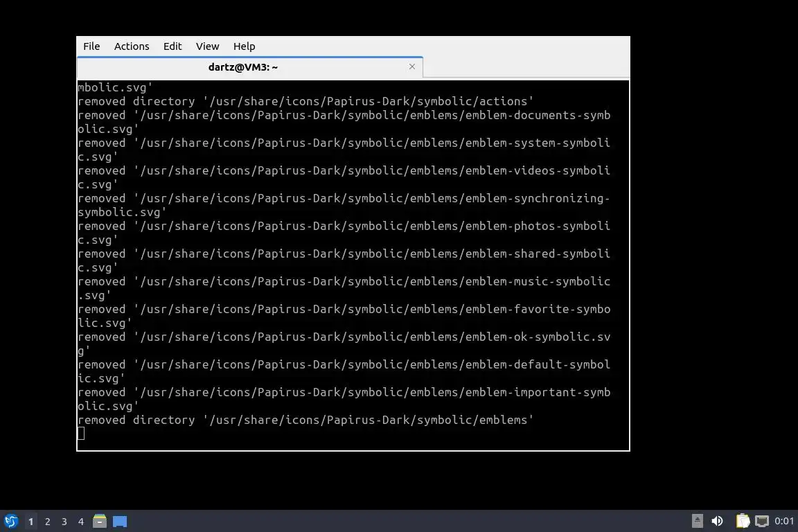
Task: Click the emblem-default-symbol output line
Action: (344, 364)
